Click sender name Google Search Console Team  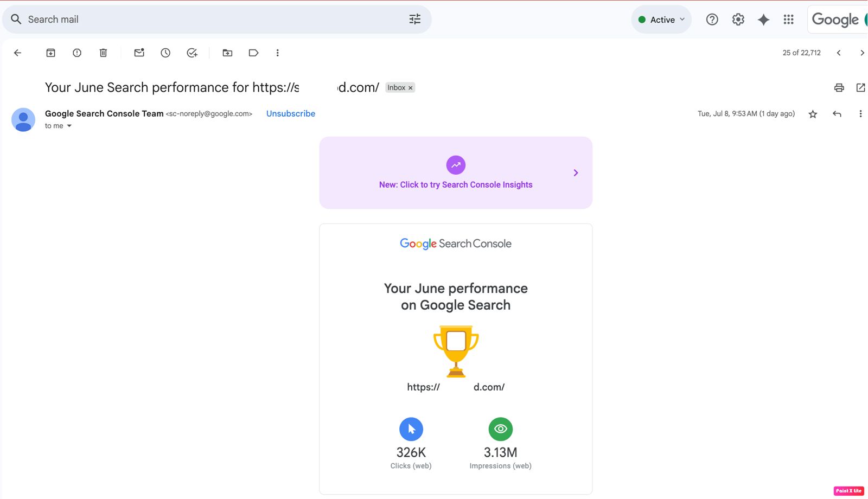tap(104, 113)
